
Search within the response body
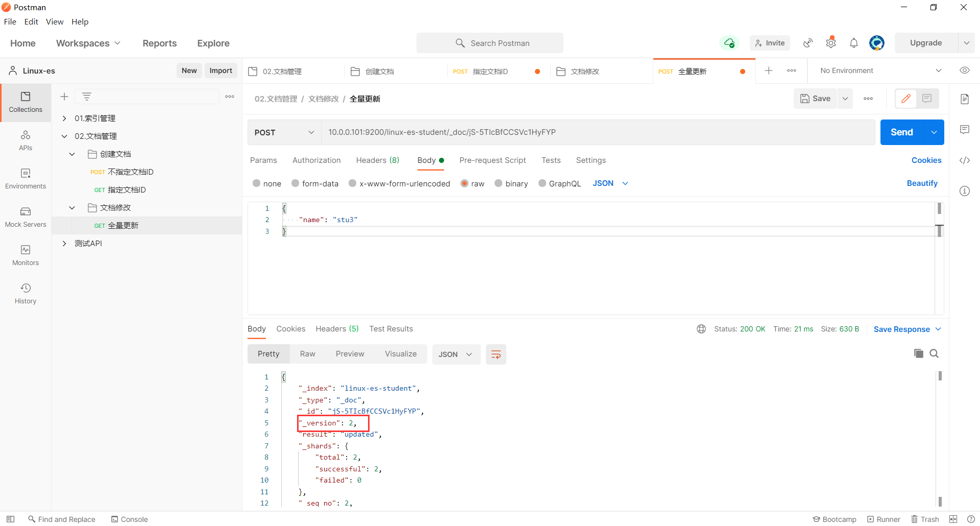tap(934, 353)
